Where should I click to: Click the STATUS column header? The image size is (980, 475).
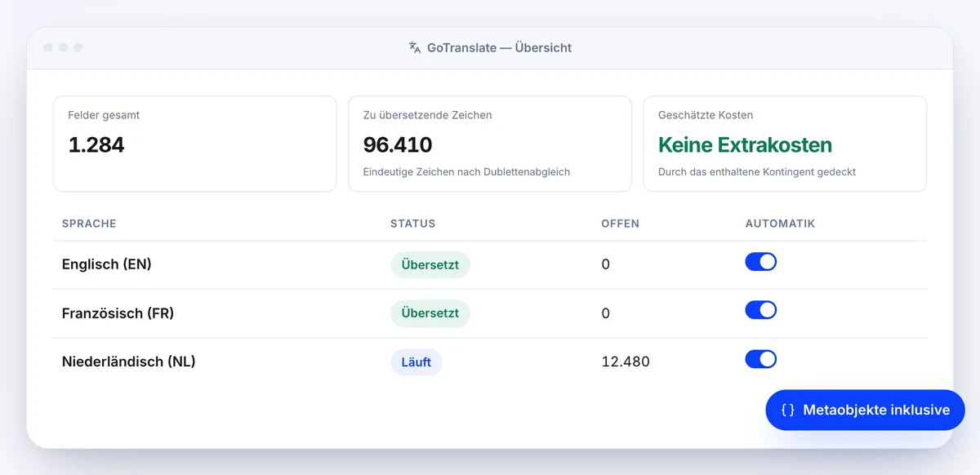point(413,224)
